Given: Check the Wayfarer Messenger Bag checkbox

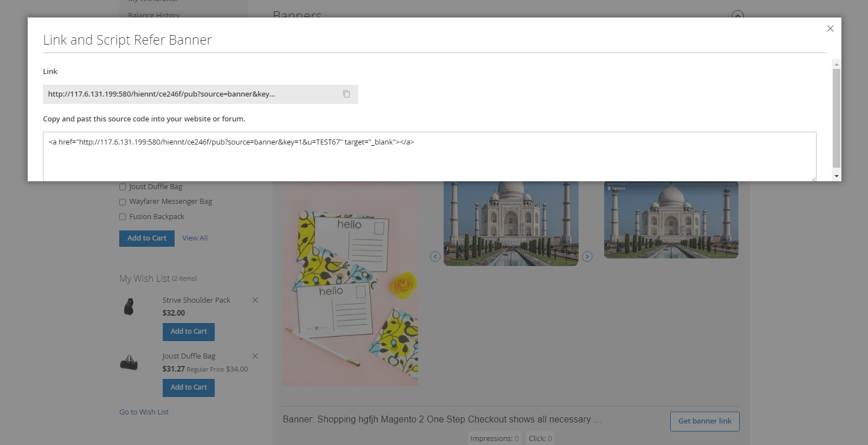Looking at the screenshot, I should coord(123,202).
